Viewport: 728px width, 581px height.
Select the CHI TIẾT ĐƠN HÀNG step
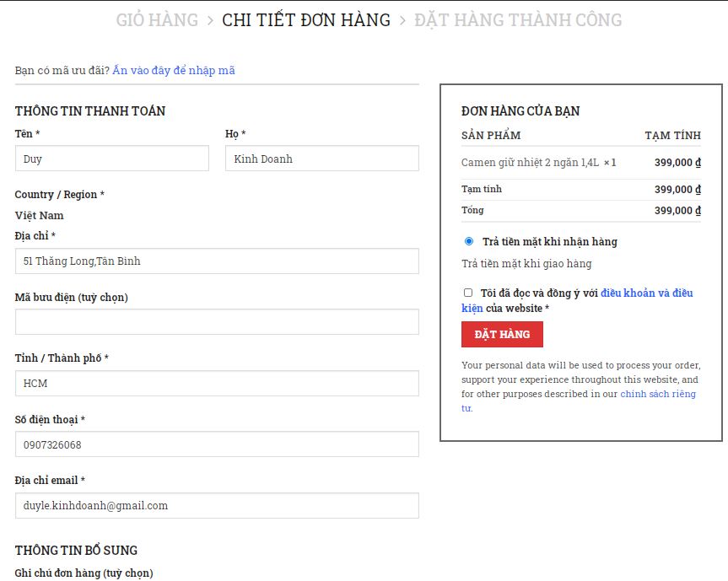tap(306, 20)
